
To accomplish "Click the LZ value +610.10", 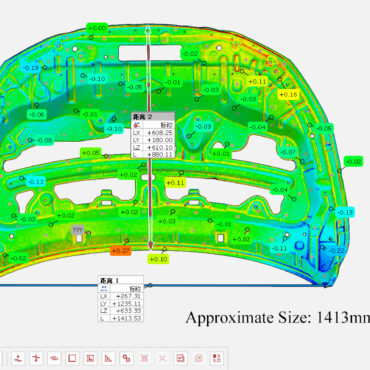I will tap(160, 147).
